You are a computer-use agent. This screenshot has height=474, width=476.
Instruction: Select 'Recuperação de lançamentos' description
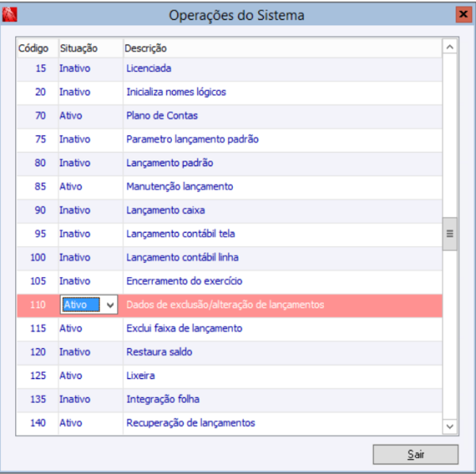click(x=191, y=423)
